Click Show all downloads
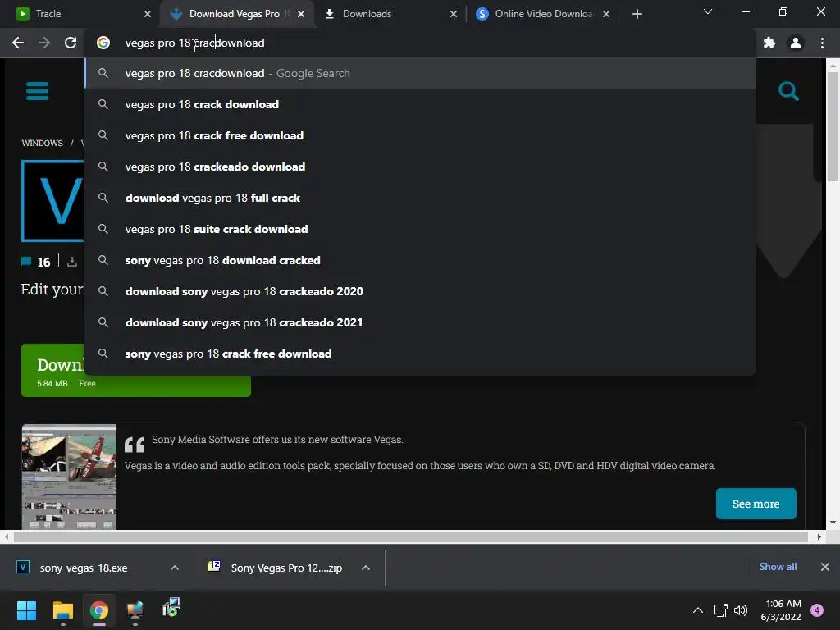Screen dimensions: 840x630 [778, 567]
